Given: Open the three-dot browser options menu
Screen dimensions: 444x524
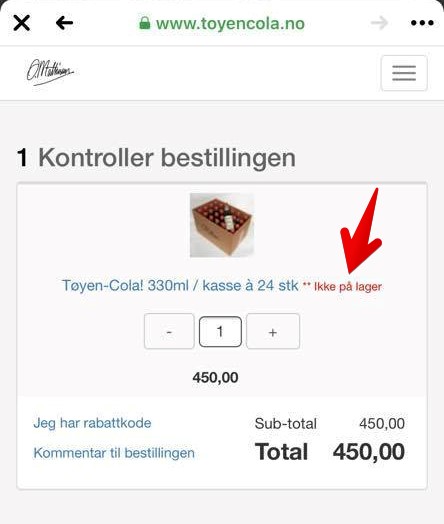Looking at the screenshot, I should pyautogui.click(x=422, y=23).
